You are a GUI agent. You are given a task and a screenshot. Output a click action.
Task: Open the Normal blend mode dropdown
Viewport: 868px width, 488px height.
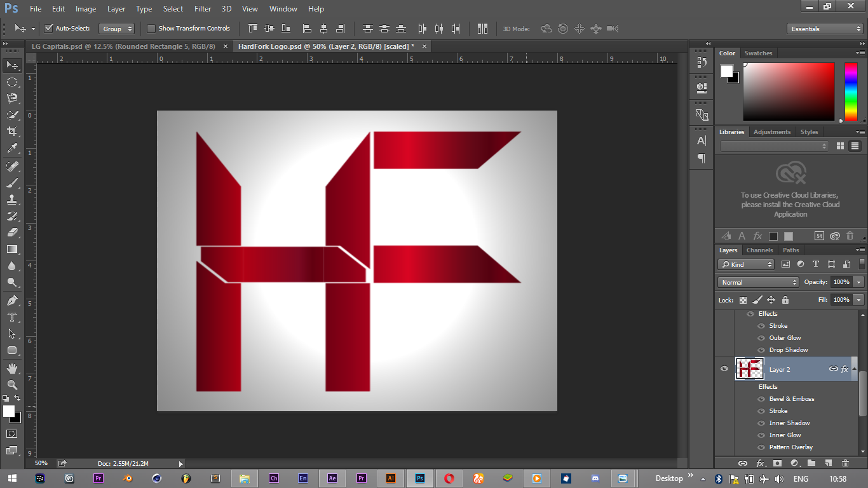point(758,282)
